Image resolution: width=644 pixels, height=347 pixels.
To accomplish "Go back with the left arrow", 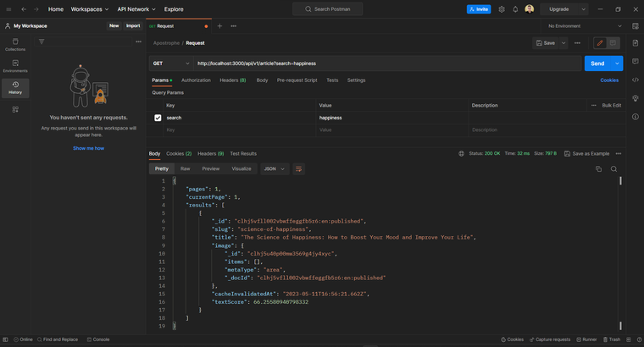I will tap(24, 9).
